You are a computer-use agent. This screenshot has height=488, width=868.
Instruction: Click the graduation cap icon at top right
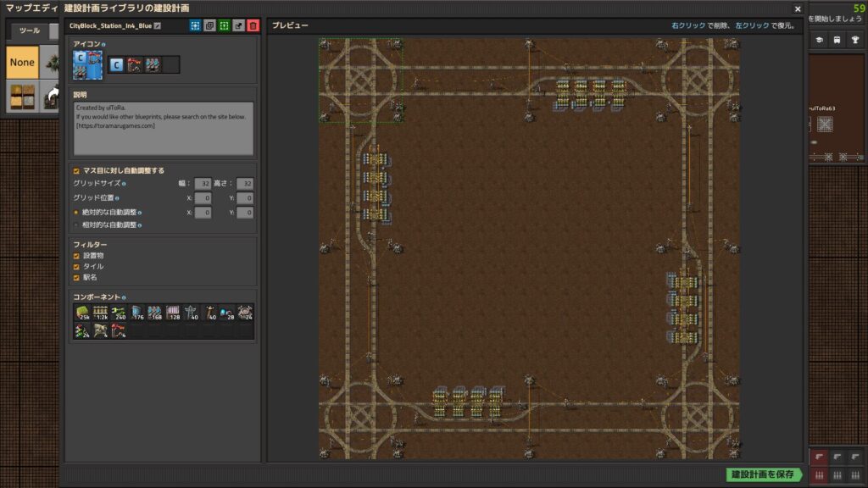(x=820, y=40)
